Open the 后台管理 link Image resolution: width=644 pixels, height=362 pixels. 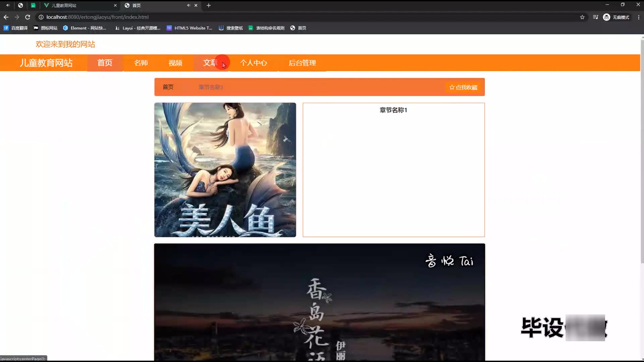[302, 63]
